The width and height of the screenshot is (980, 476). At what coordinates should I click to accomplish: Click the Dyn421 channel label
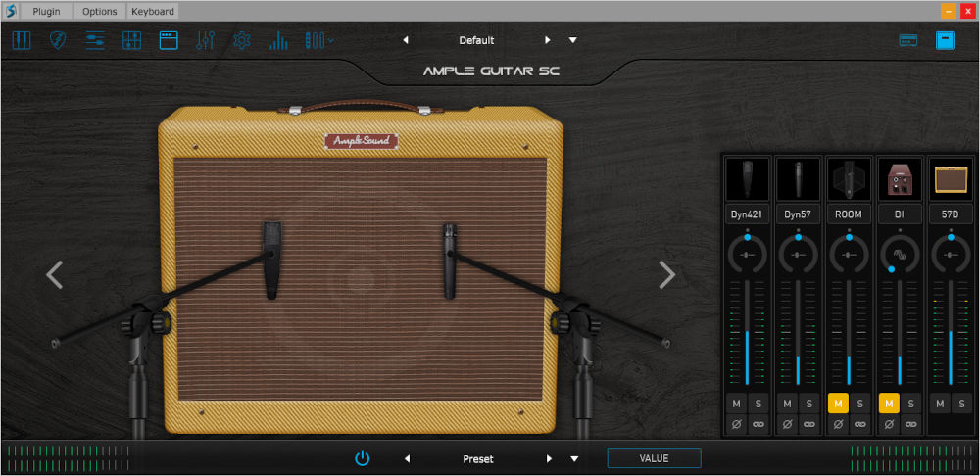coord(748,214)
